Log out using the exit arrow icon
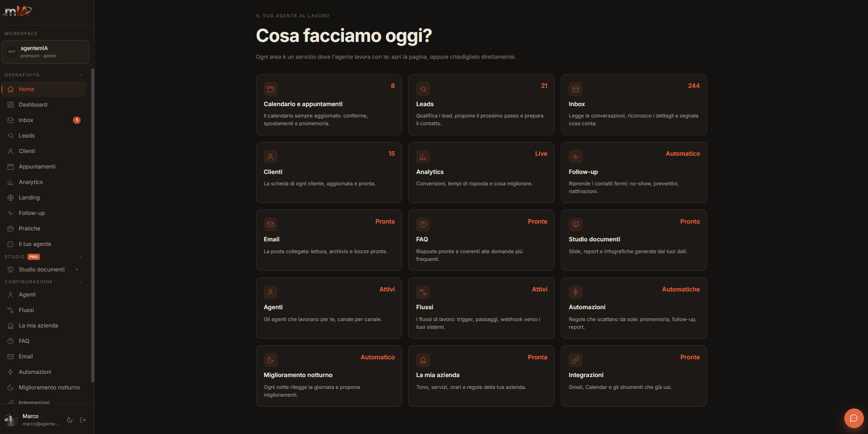This screenshot has width=868, height=434. tap(83, 420)
